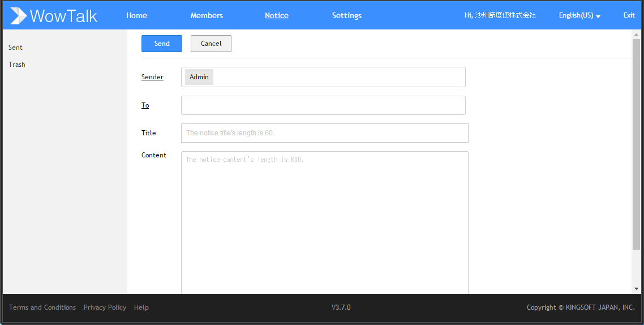Open the English(US) language dropdown
The width and height of the screenshot is (644, 325).
tap(579, 16)
